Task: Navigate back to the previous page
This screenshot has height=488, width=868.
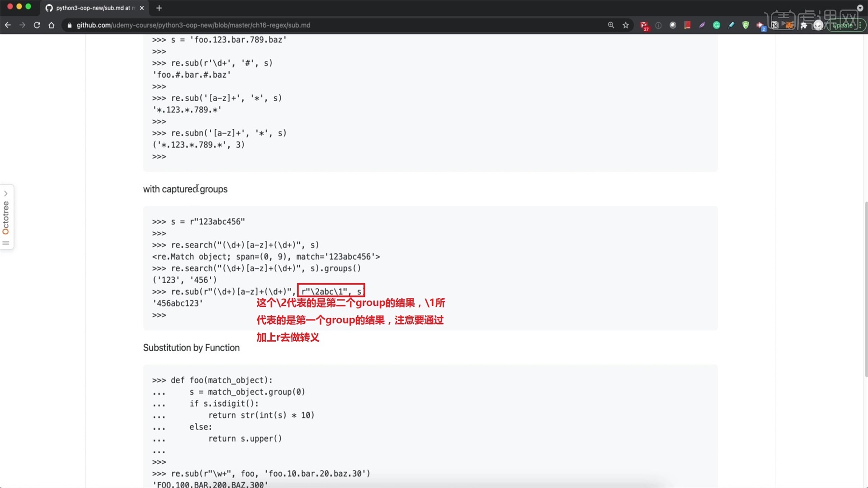Action: [x=8, y=25]
